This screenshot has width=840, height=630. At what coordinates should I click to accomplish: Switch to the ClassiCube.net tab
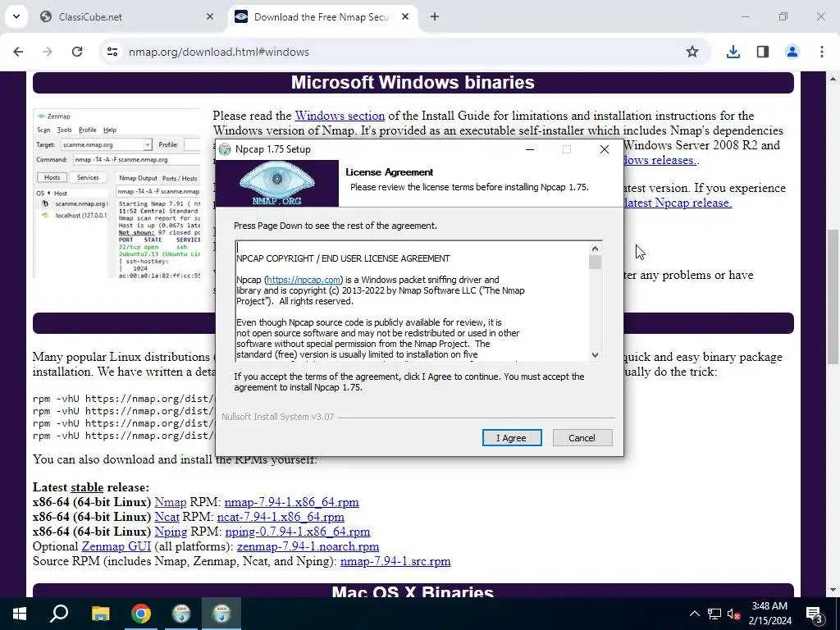coord(127,16)
